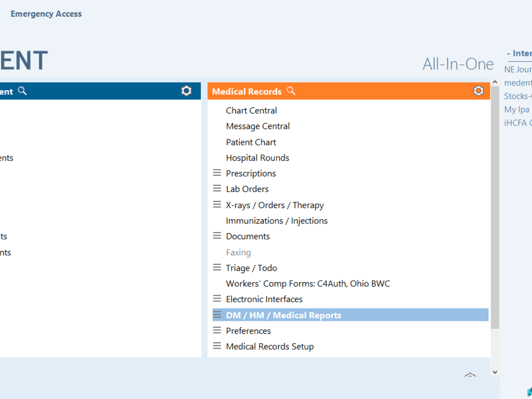Open settings gear in blue panel header

click(x=186, y=91)
